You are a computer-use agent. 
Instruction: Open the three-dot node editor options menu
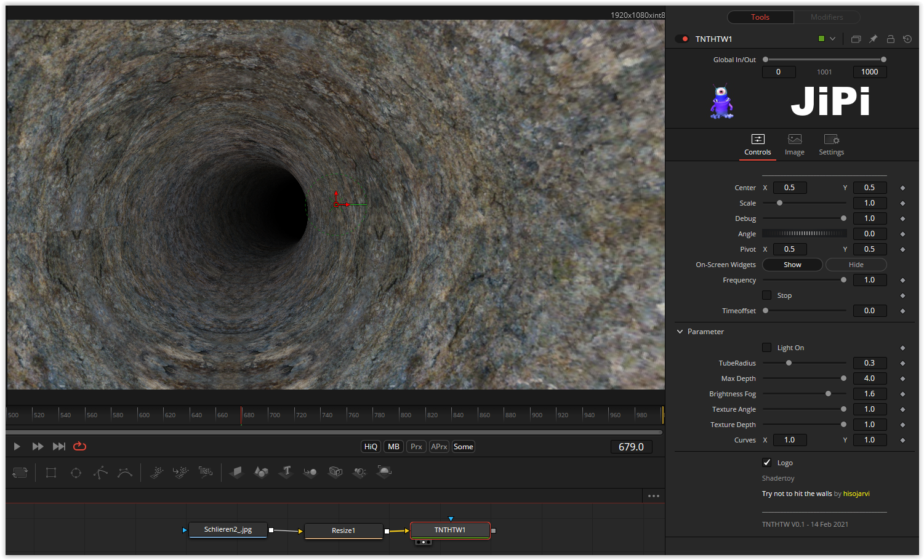pos(654,496)
